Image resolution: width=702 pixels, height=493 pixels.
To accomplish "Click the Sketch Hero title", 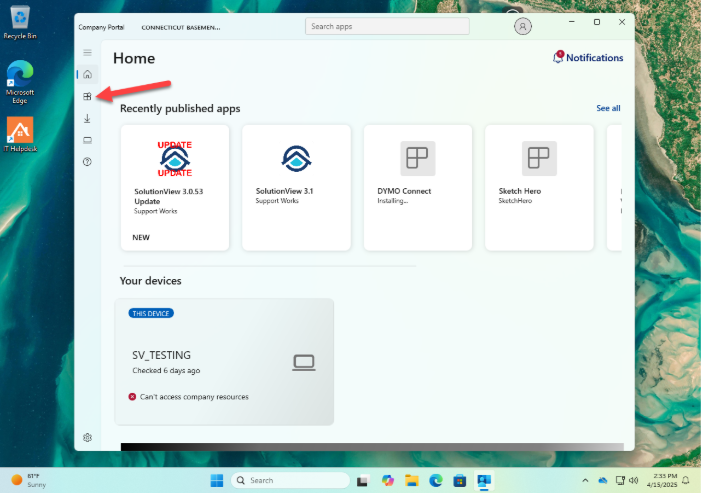I will tap(520, 191).
